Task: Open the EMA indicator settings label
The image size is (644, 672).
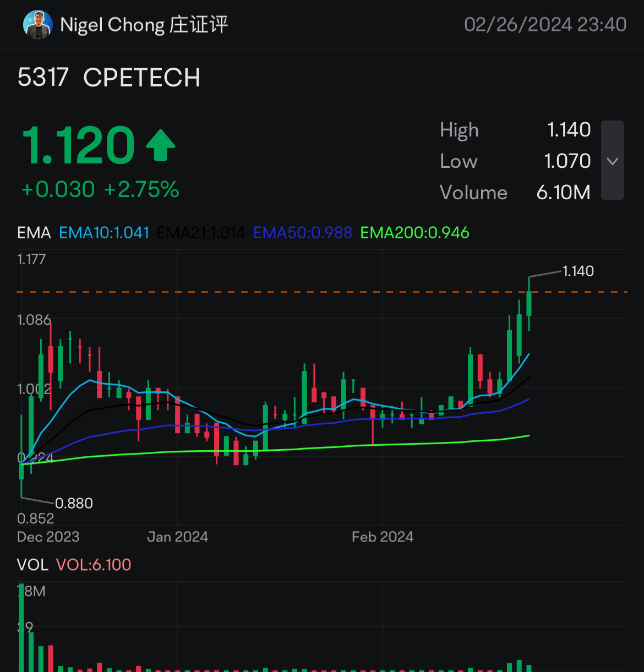Action: tap(34, 233)
